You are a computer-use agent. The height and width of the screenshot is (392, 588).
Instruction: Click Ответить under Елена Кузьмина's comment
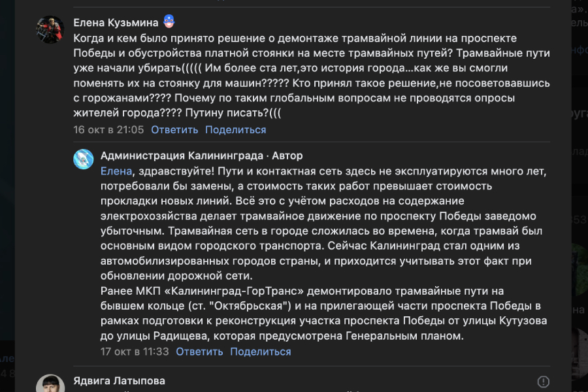173,129
